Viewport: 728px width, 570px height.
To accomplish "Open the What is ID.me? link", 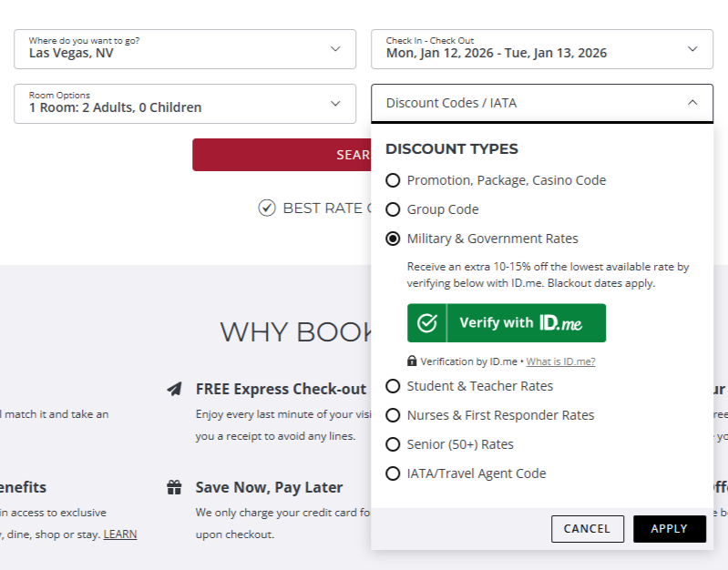I will coord(560,361).
